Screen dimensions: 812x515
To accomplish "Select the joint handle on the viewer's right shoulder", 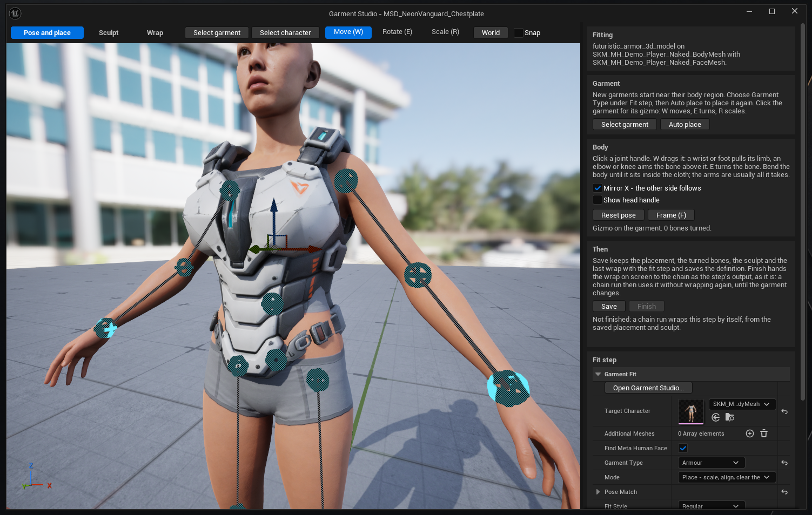I will tap(346, 181).
